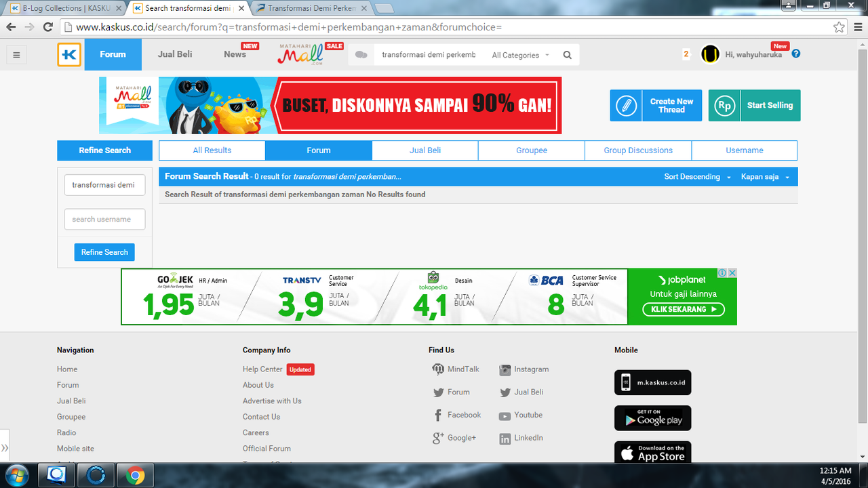Open the Kaskus Youtube channel link
868x488 pixels.
(x=521, y=415)
